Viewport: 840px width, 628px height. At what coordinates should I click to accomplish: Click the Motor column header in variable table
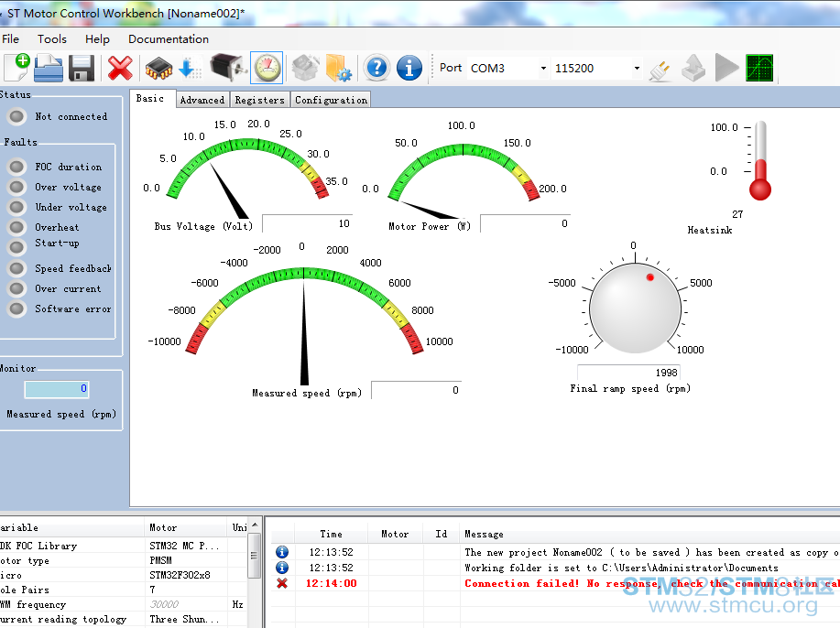(x=185, y=528)
